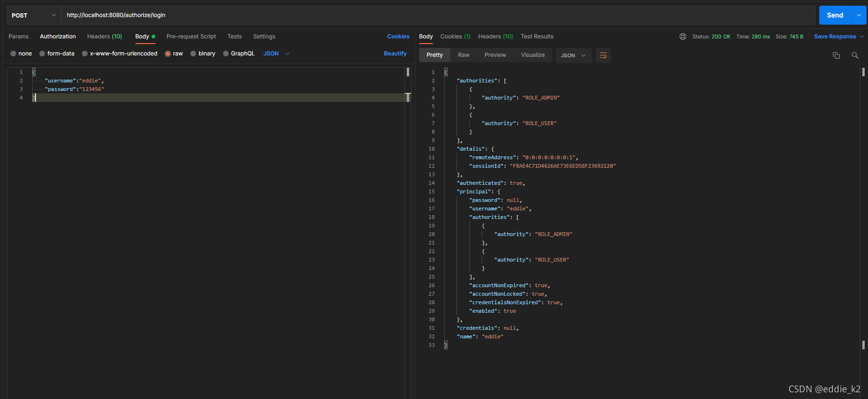This screenshot has width=868, height=399.
Task: Open the Pre-request Script tab
Action: 191,36
